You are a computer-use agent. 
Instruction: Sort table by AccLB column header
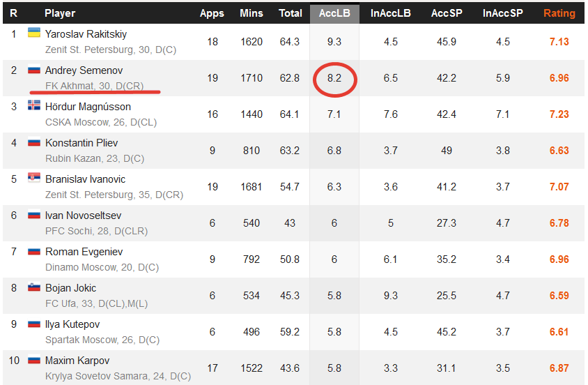[334, 13]
